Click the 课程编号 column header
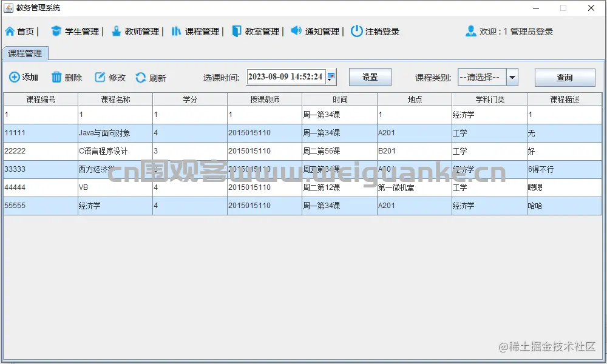Image resolution: width=607 pixels, height=364 pixels. [x=41, y=99]
